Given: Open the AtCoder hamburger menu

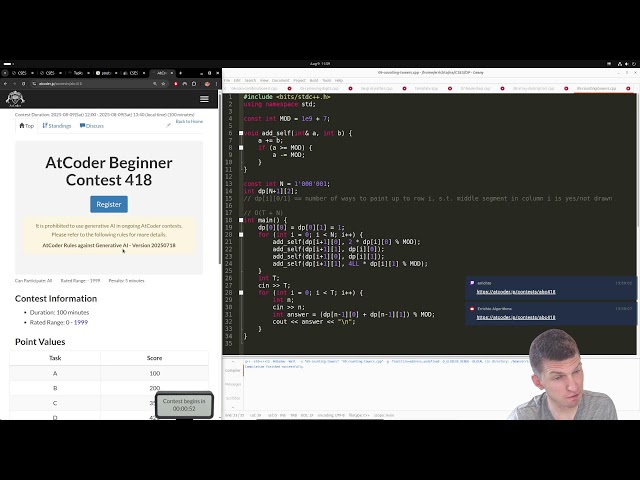Looking at the screenshot, I should [x=204, y=99].
